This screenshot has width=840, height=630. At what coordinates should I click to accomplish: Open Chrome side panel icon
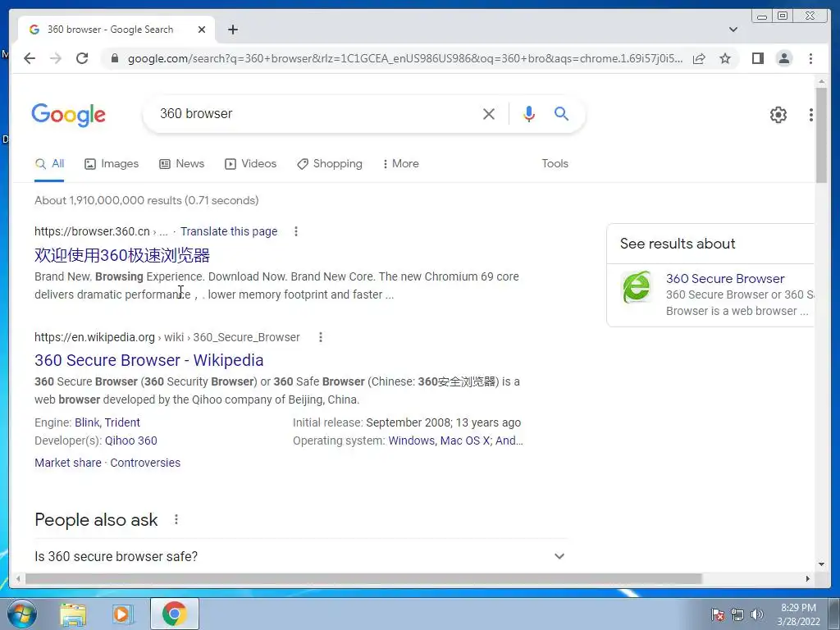pyautogui.click(x=757, y=58)
